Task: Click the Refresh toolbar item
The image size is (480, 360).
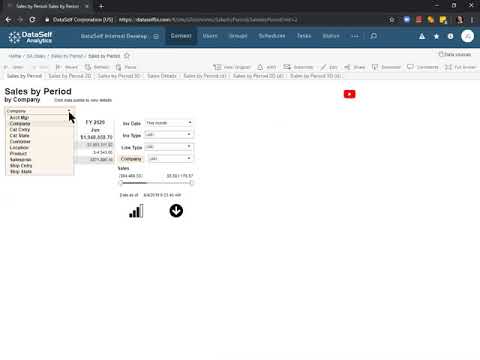Action: point(97,67)
